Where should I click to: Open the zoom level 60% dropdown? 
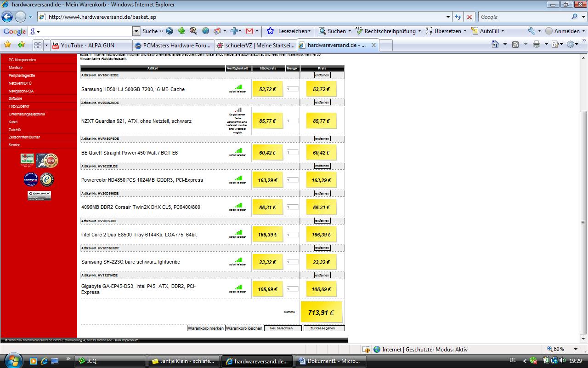coord(575,349)
